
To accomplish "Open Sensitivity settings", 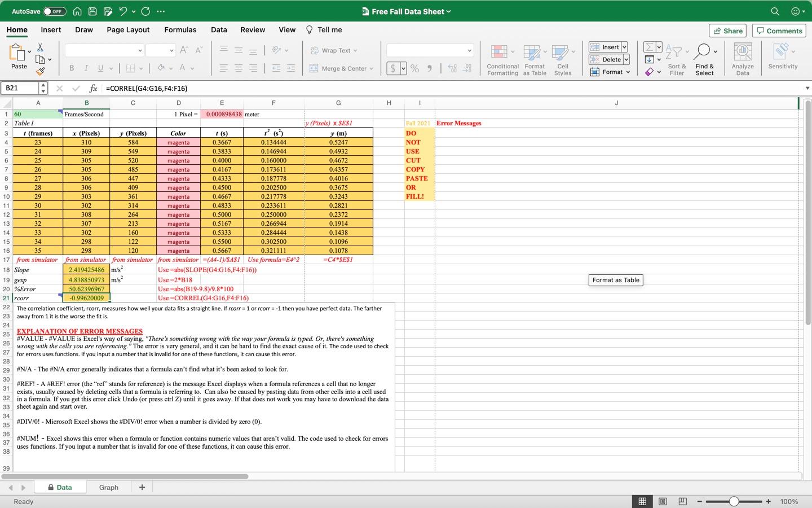I will coord(783,56).
